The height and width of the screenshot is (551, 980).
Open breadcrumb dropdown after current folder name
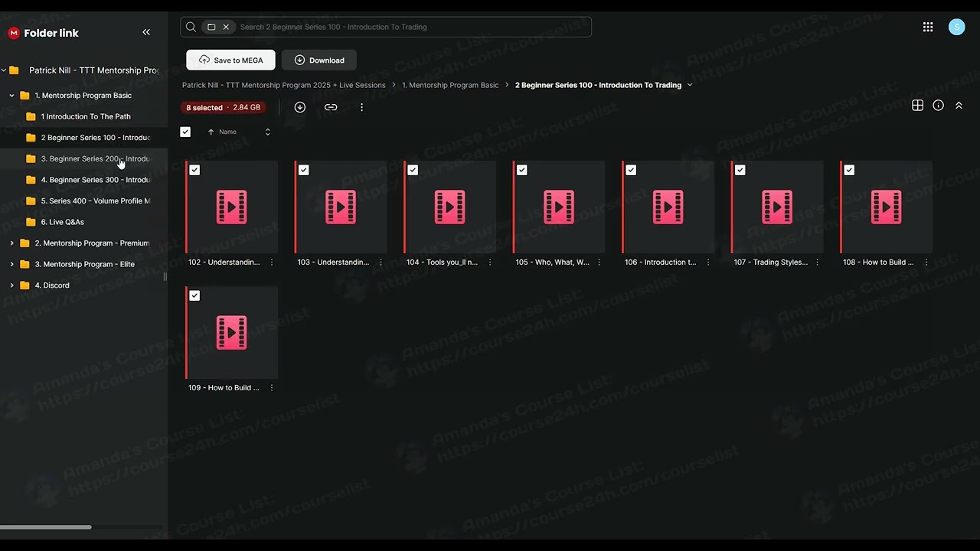coord(690,85)
